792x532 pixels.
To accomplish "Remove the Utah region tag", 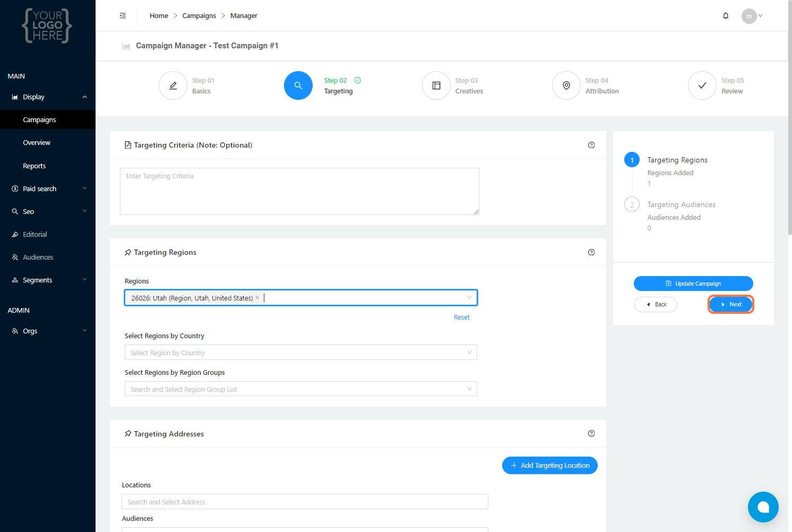I will 257,298.
